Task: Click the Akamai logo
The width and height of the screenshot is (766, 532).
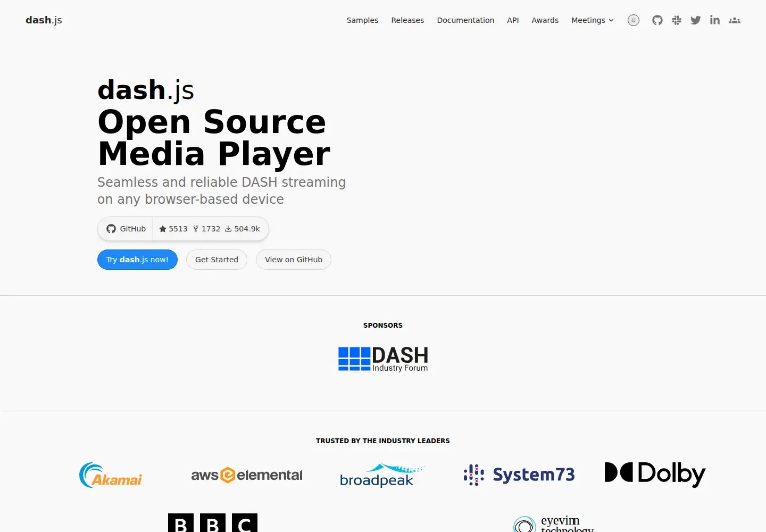Action: click(x=111, y=475)
